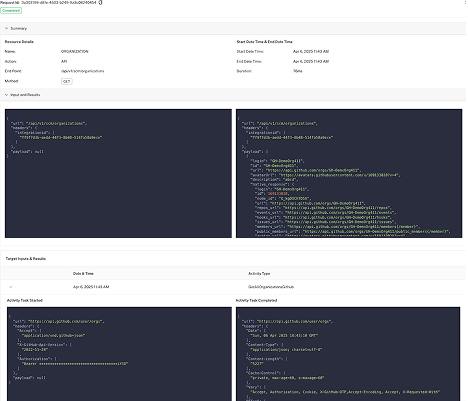This screenshot has width=468, height=401.
Task: Click the Activity Task Completed label
Action: (256, 300)
